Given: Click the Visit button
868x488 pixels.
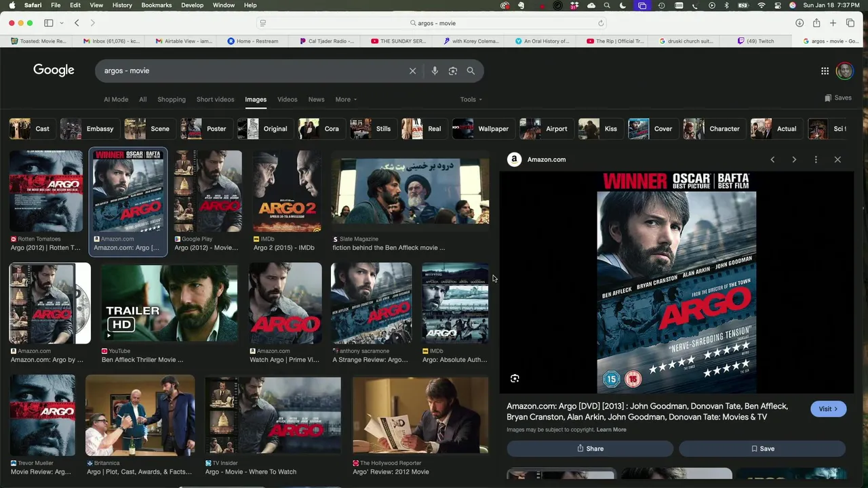Looking at the screenshot, I should (828, 409).
